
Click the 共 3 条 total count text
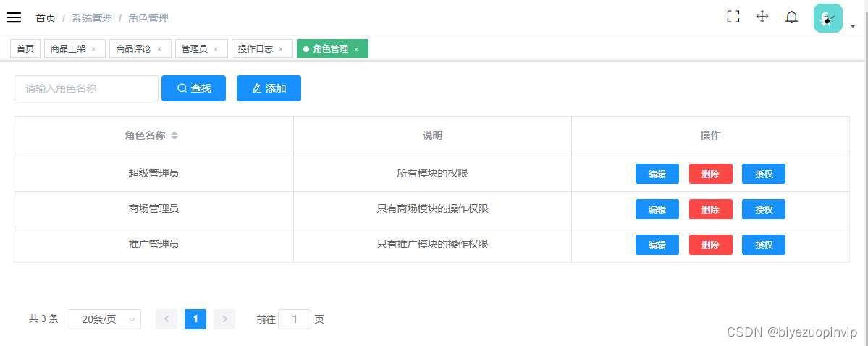pyautogui.click(x=43, y=319)
